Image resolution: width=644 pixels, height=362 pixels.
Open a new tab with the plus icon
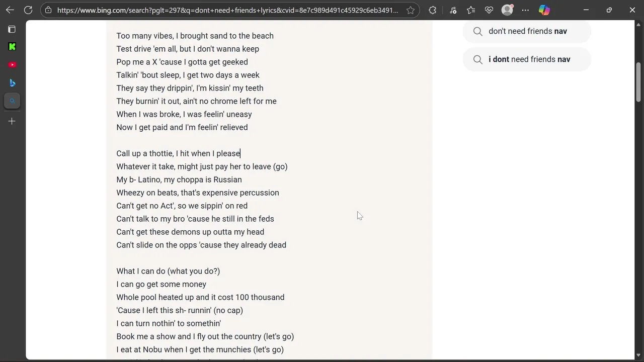(x=12, y=121)
